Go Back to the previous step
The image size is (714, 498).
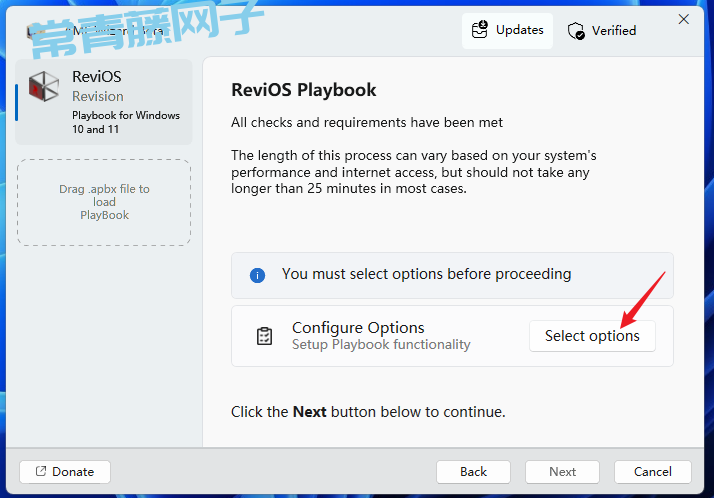473,472
